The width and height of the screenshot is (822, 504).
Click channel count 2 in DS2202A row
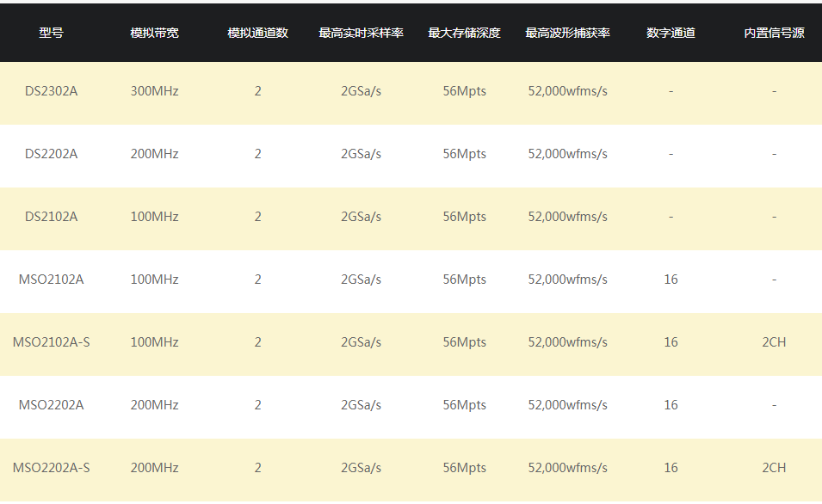coord(257,154)
